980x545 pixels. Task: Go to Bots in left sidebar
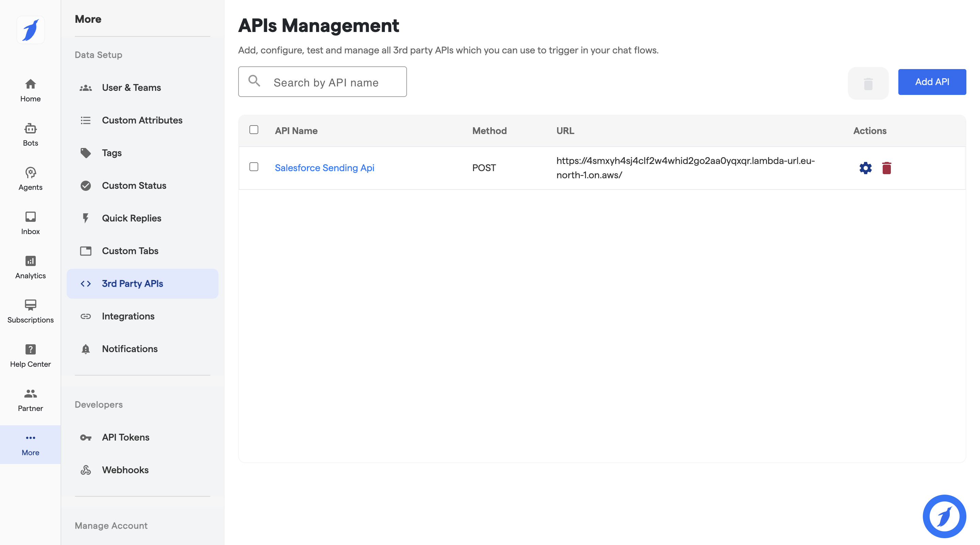point(30,134)
